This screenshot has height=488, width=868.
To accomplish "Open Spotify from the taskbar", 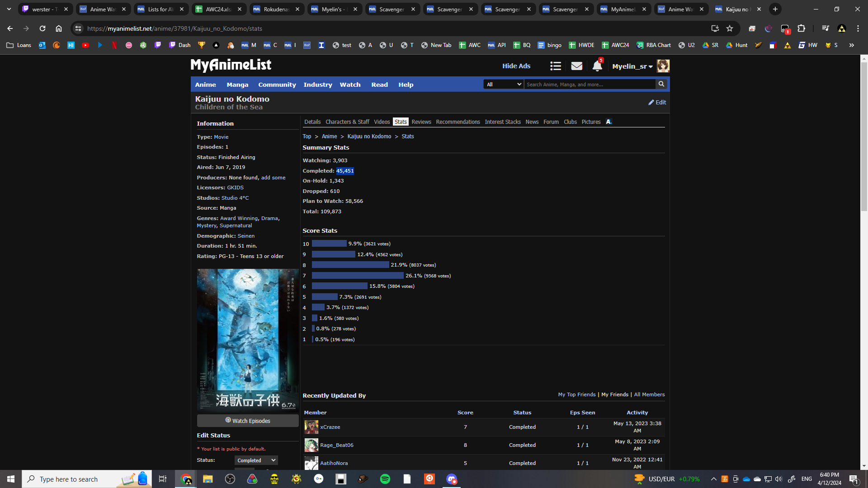I will tap(385, 479).
